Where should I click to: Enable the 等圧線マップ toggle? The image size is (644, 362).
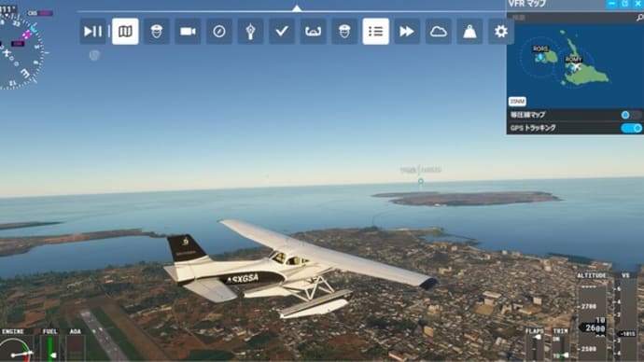(x=630, y=115)
